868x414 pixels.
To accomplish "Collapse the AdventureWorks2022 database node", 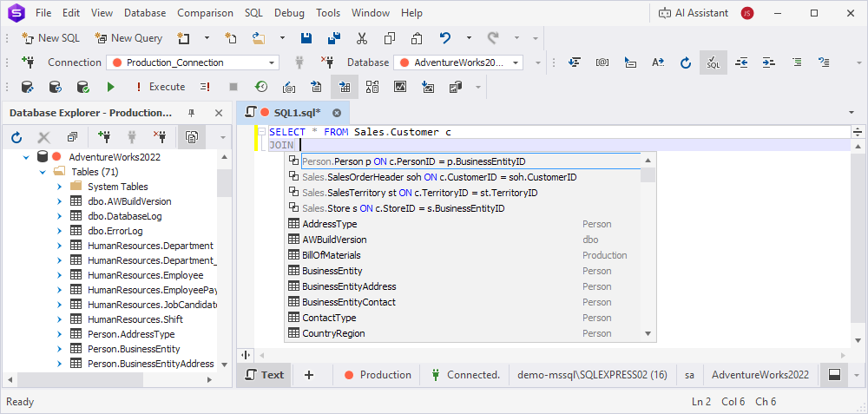I will coord(25,157).
